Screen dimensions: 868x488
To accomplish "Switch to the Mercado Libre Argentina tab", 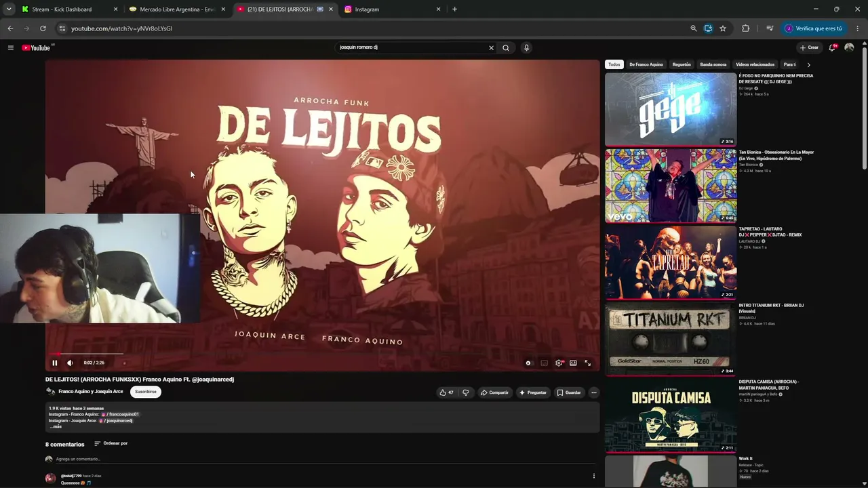I will click(176, 9).
